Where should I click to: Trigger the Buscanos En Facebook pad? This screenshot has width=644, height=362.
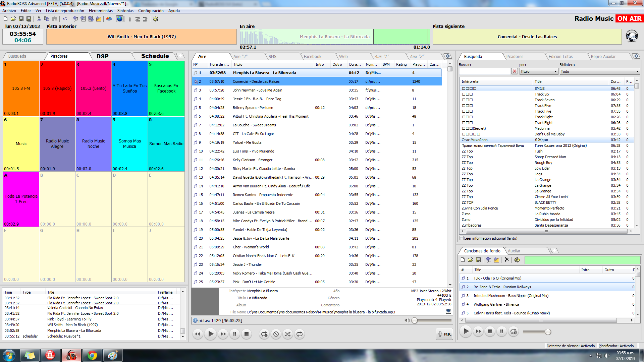pos(166,88)
